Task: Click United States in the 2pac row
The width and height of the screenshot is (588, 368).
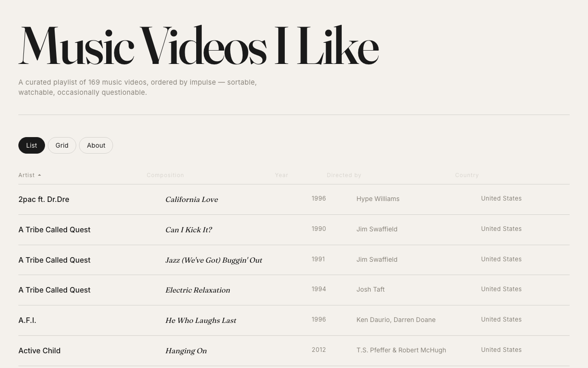Action: pos(501,198)
